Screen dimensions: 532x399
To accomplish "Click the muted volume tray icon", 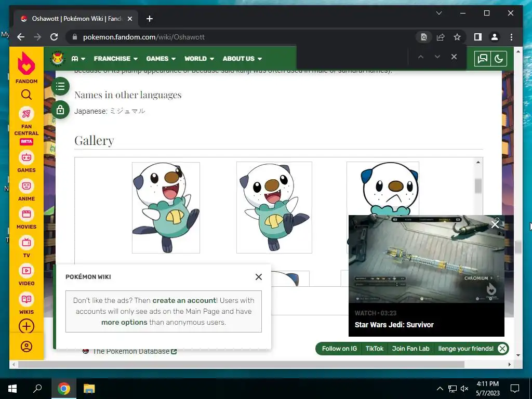I will coord(464,389).
